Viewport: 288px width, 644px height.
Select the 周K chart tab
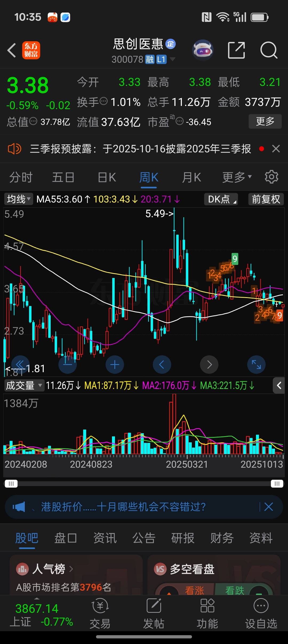[x=149, y=177]
